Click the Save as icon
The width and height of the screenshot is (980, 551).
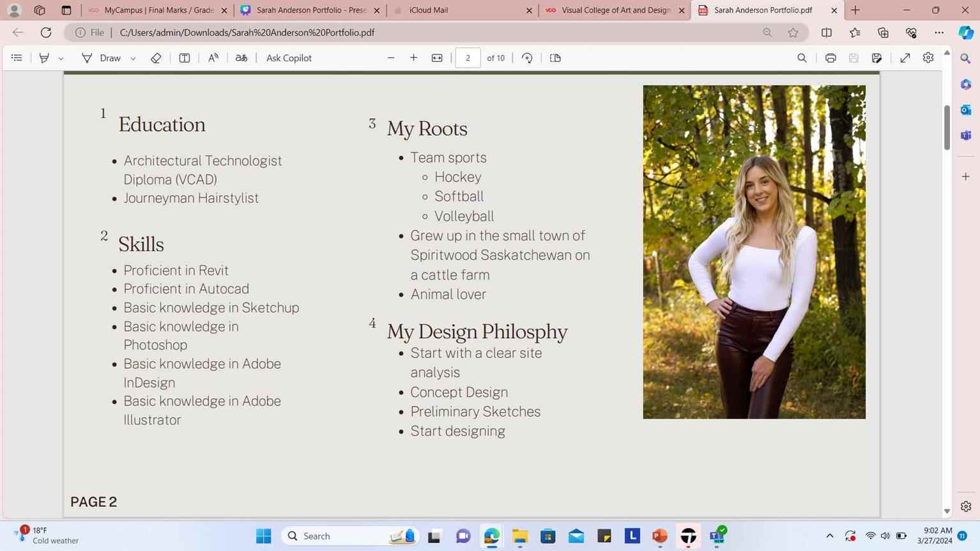coord(877,58)
